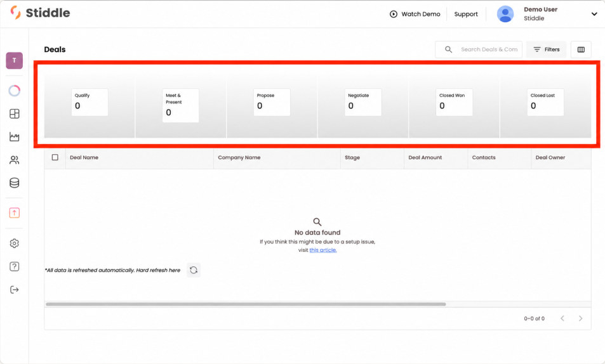Open the Filters button
This screenshot has width=605, height=364.
[546, 49]
